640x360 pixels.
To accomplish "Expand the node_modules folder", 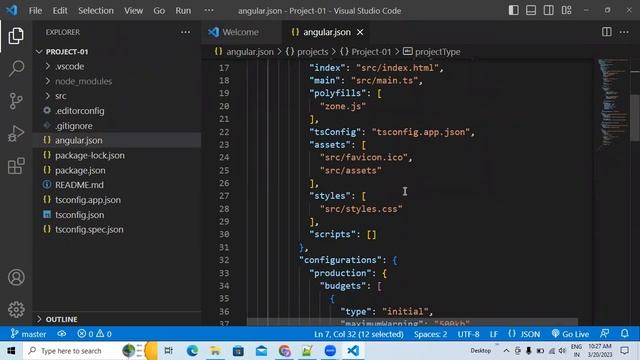I will [x=117, y=81].
